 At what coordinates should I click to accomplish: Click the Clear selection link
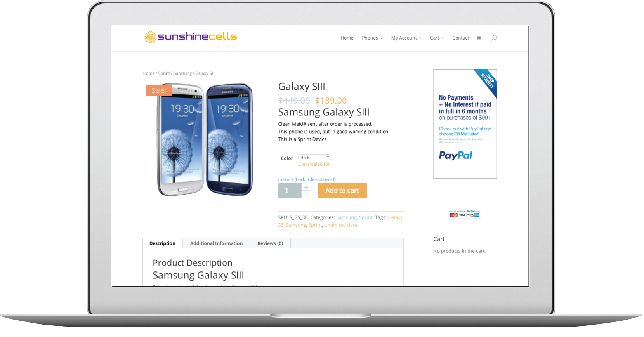pyautogui.click(x=314, y=164)
